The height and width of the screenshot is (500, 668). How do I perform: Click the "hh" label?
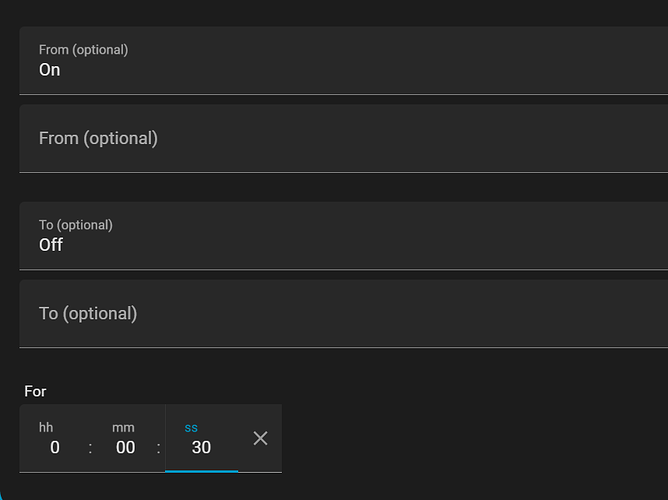click(46, 427)
